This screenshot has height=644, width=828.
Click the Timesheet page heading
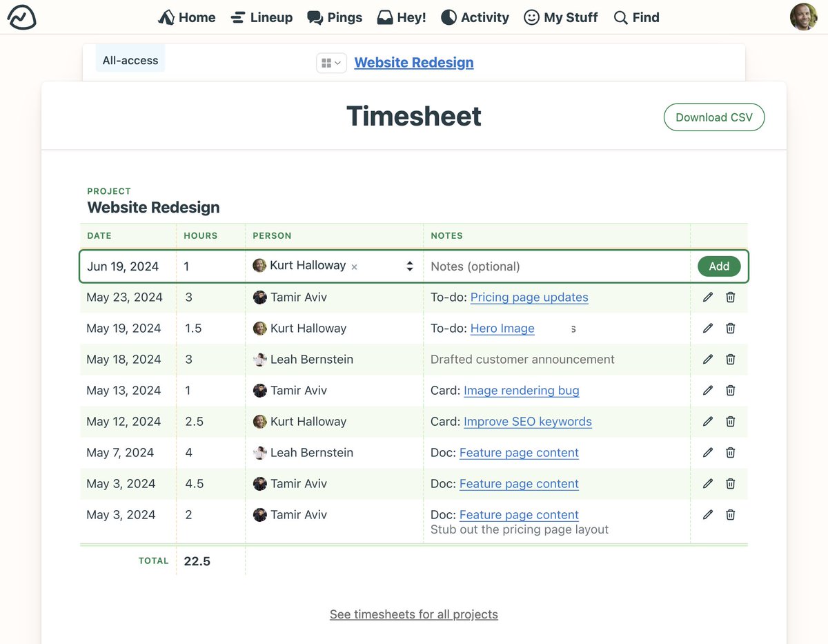click(x=414, y=116)
